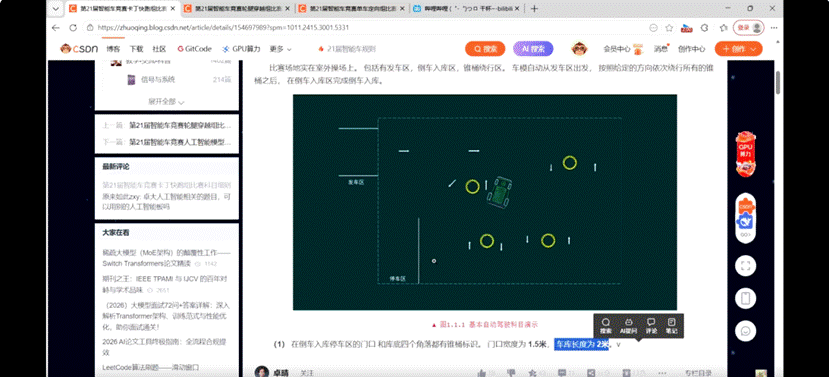Viewport: 829px width, 377px height.
Task: Expand the 展开全部 list in the sidebar
Action: click(166, 102)
